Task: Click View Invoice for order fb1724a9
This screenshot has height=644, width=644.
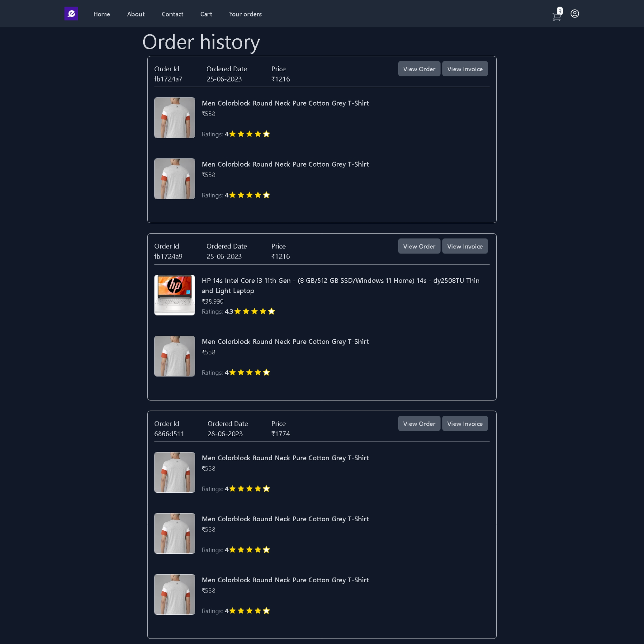Action: pyautogui.click(x=465, y=246)
